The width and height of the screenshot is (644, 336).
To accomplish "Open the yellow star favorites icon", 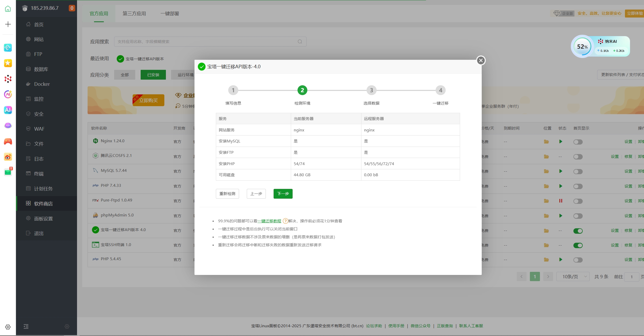I will (x=8, y=63).
